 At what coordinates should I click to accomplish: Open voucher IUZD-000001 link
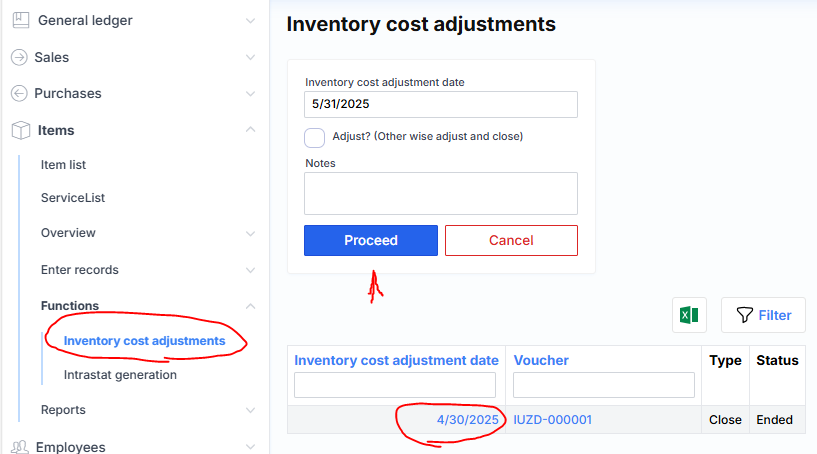tap(552, 420)
